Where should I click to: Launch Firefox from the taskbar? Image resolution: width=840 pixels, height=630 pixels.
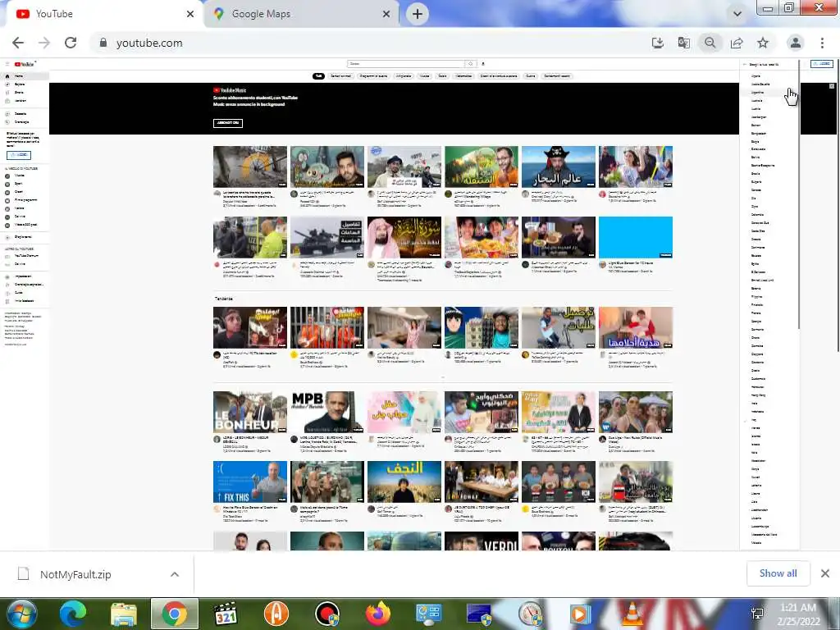coord(378,614)
